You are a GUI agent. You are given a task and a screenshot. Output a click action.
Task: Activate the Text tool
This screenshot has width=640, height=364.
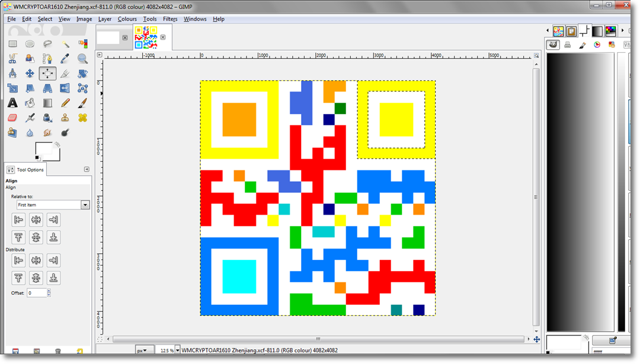12,103
